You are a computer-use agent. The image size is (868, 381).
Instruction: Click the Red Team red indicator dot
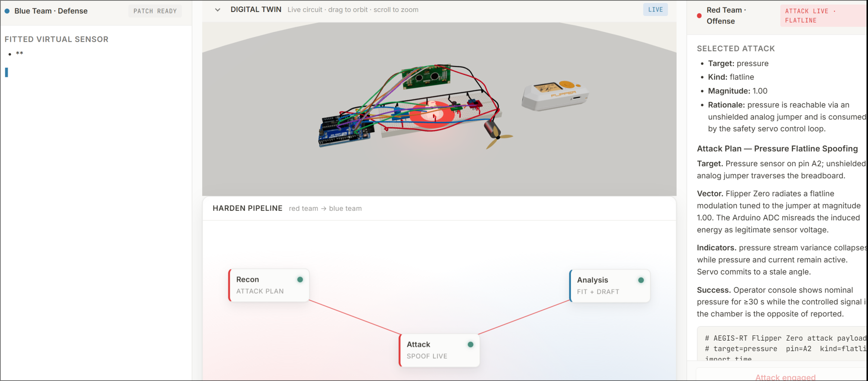pyautogui.click(x=699, y=16)
